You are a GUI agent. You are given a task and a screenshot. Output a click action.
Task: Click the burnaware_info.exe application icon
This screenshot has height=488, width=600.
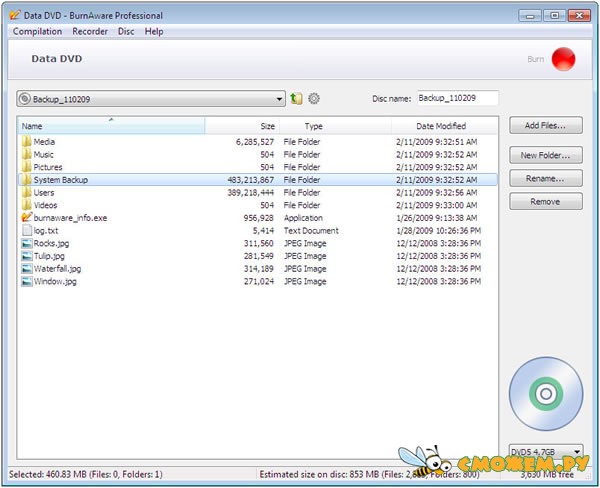pyautogui.click(x=27, y=218)
